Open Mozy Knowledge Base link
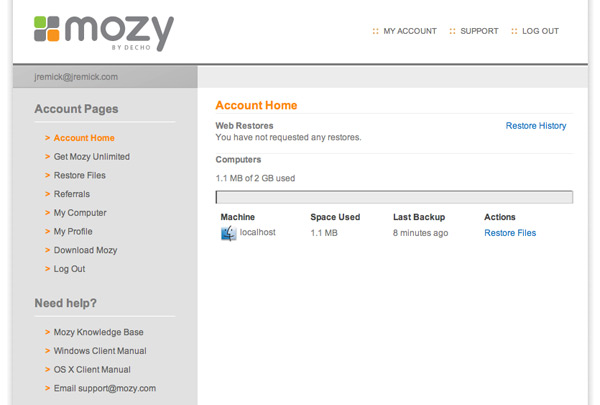600x405 pixels. [98, 332]
